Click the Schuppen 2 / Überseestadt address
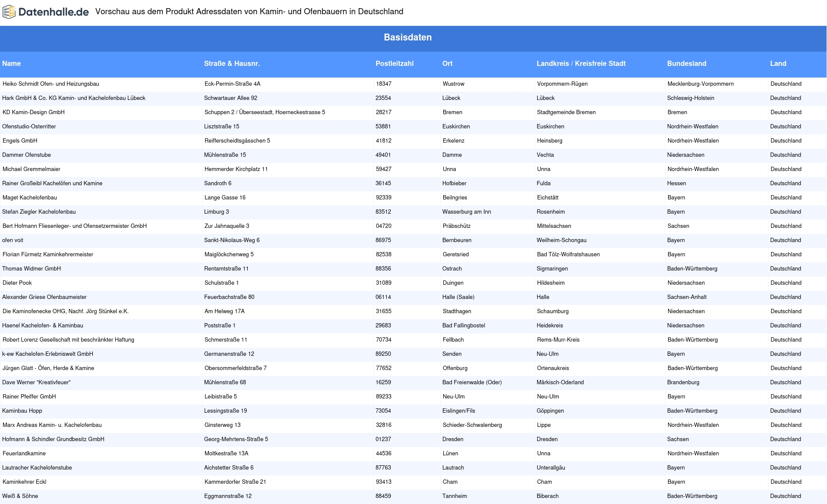 click(x=265, y=112)
